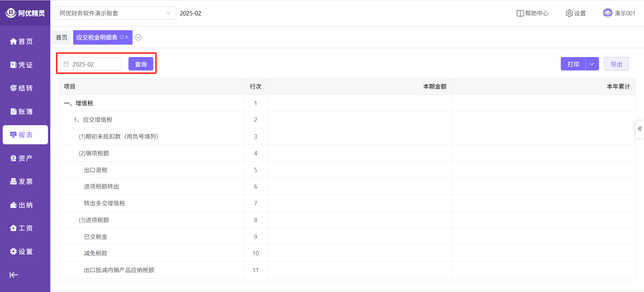Screen dimensions: 644x292
Task: Click the 2025-02 period date field
Action: click(x=90, y=64)
